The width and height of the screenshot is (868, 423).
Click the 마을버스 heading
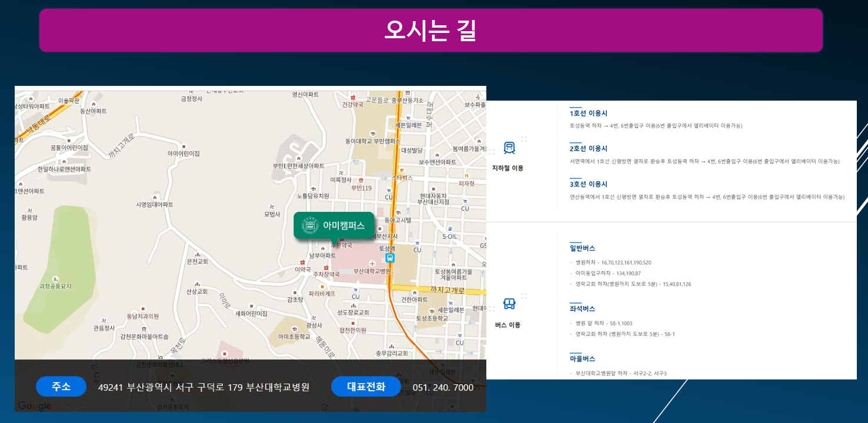coord(583,358)
